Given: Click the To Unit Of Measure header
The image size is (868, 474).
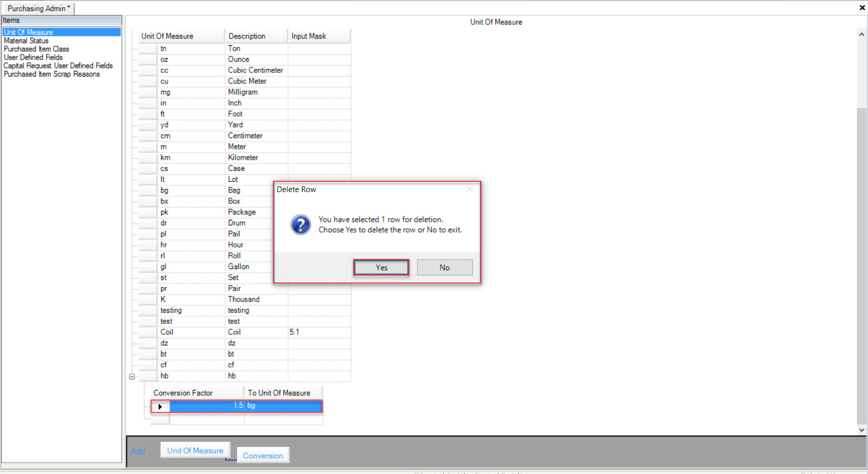Looking at the screenshot, I should click(283, 393).
